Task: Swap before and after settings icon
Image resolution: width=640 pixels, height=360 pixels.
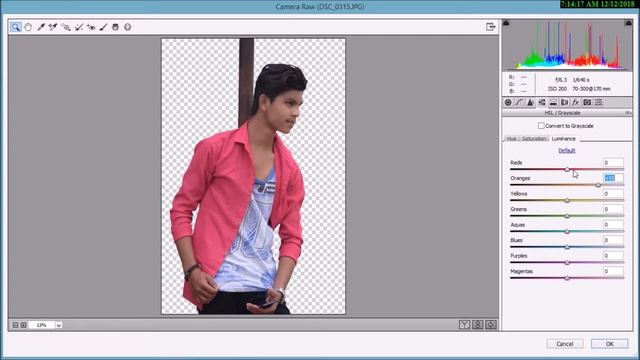Action: [x=477, y=324]
